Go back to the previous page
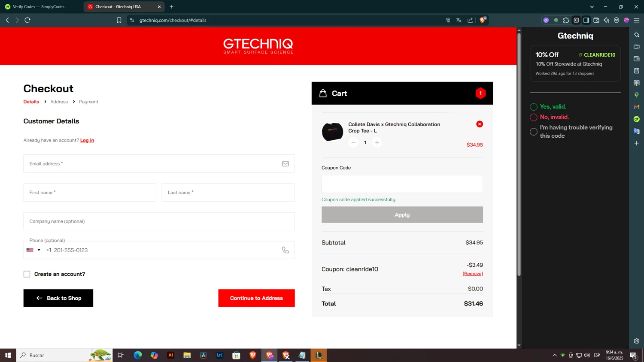644x362 pixels. point(7,20)
